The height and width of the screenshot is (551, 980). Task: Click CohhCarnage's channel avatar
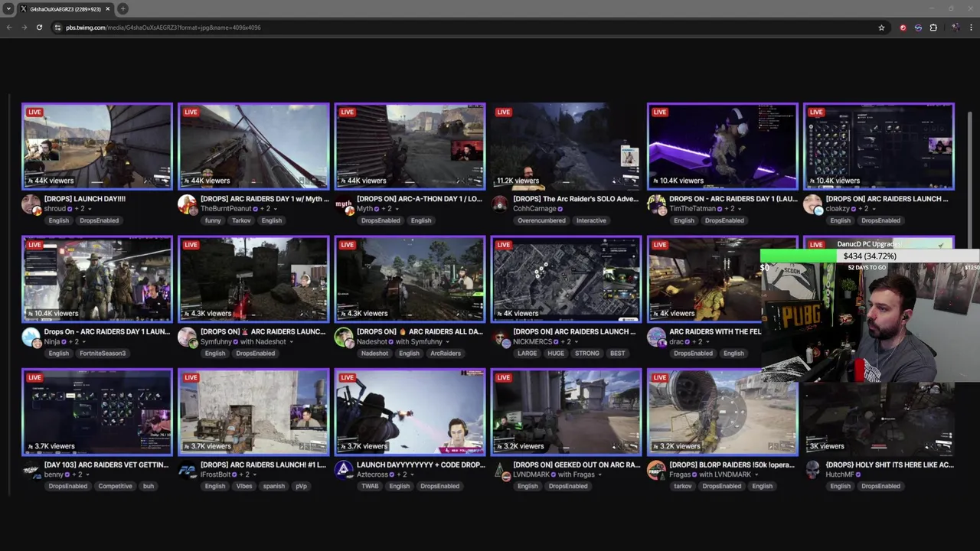pos(500,204)
